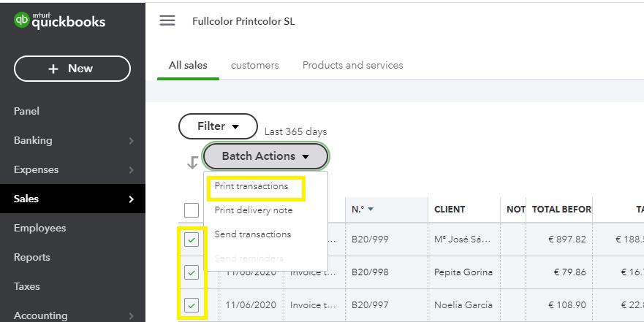Click the grey down-left arrow icon beside Batch Actions

(192, 163)
